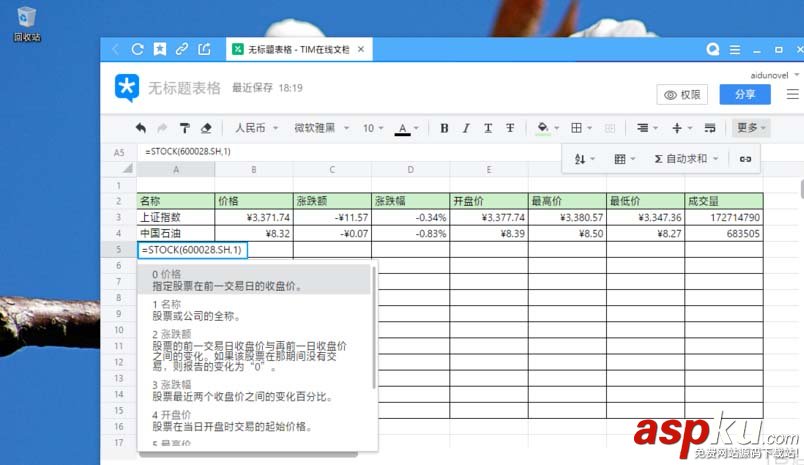Open the sort icon dropdown

coord(585,159)
